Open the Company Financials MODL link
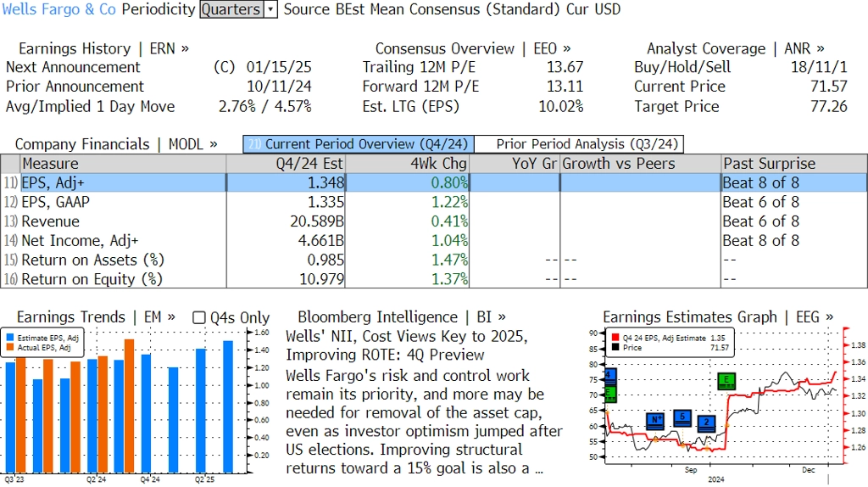This screenshot has height=487, width=868. click(116, 144)
